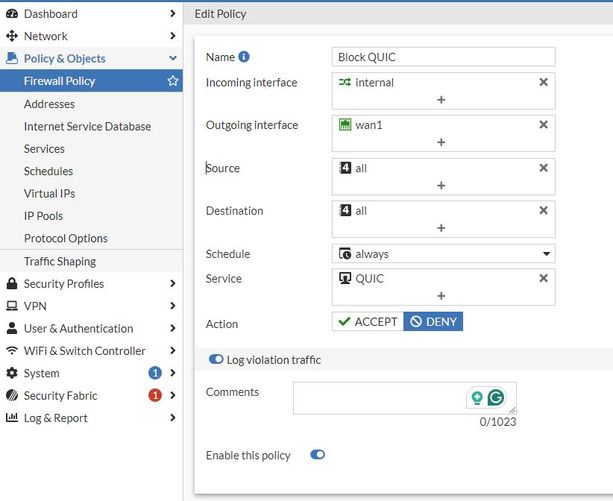The image size is (613, 501).
Task: Click the info icon next to Name
Action: [x=244, y=57]
